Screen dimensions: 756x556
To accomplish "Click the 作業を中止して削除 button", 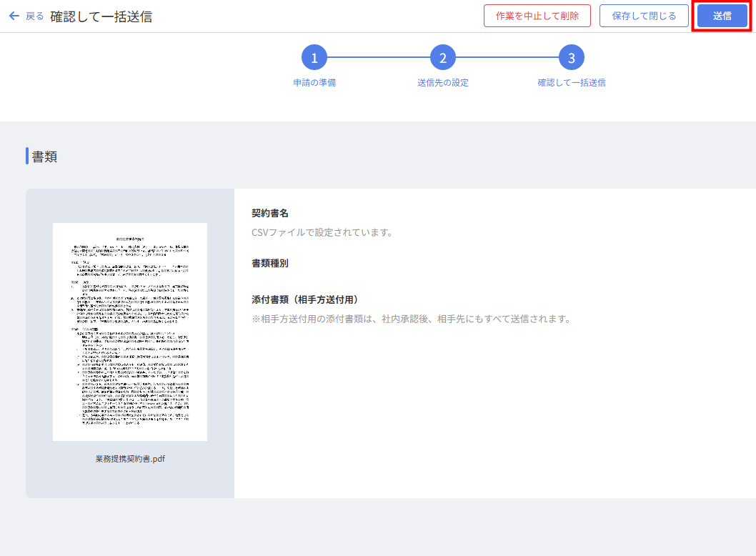I will click(x=537, y=16).
